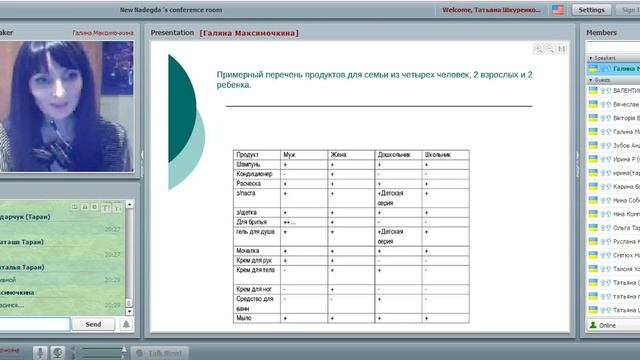640x360 pixels.
Task: Collapse the Speakers group in Members
Action: 591,58
